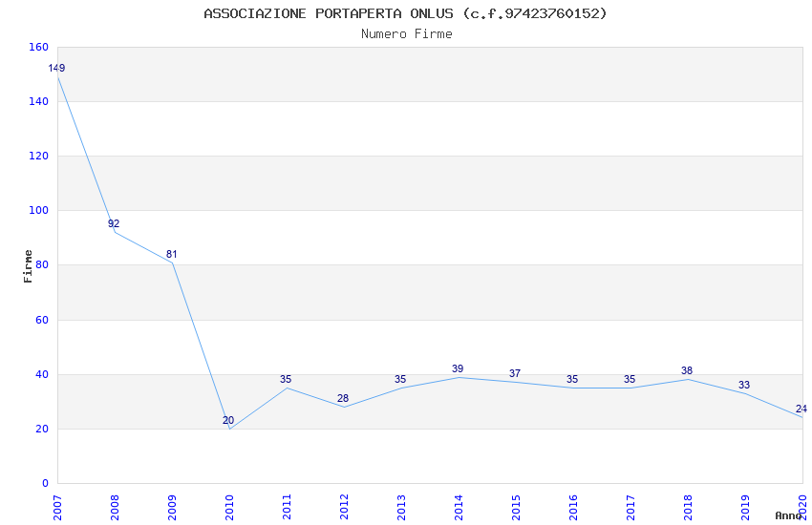Click the 160 value on y-axis
812x525 pixels.
tap(38, 47)
